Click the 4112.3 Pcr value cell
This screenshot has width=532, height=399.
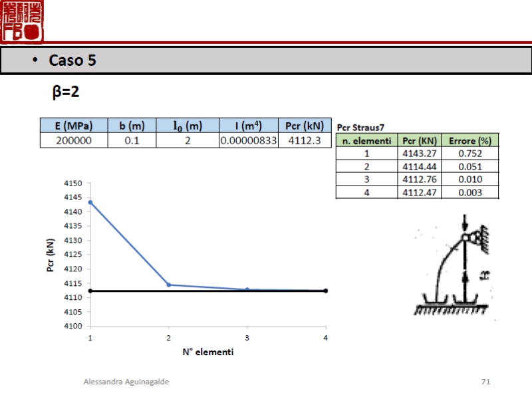pos(305,140)
